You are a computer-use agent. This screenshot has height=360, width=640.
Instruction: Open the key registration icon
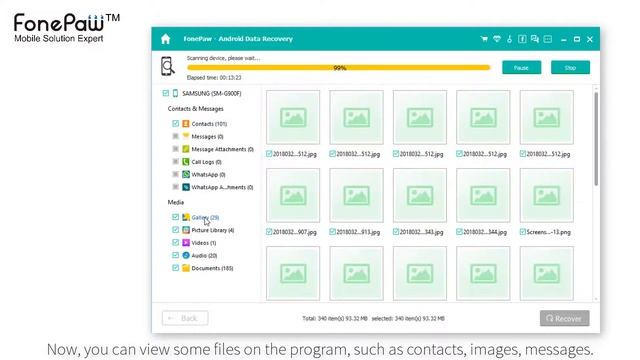coord(509,39)
